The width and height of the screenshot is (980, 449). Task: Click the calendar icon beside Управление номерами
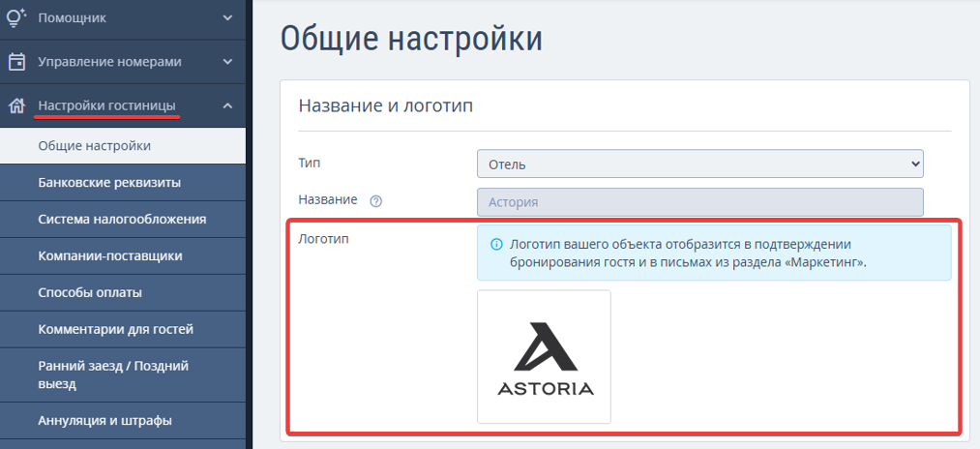tap(16, 61)
